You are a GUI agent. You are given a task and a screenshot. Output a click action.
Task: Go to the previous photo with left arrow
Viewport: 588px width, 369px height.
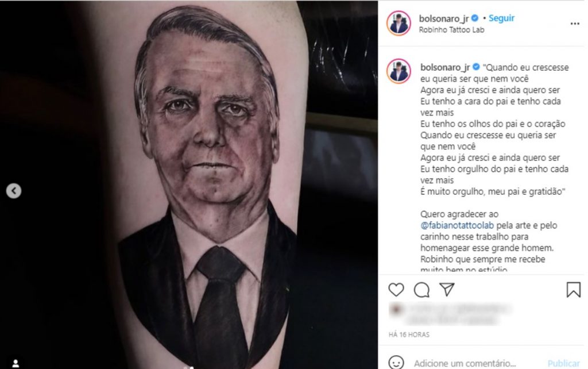point(14,191)
